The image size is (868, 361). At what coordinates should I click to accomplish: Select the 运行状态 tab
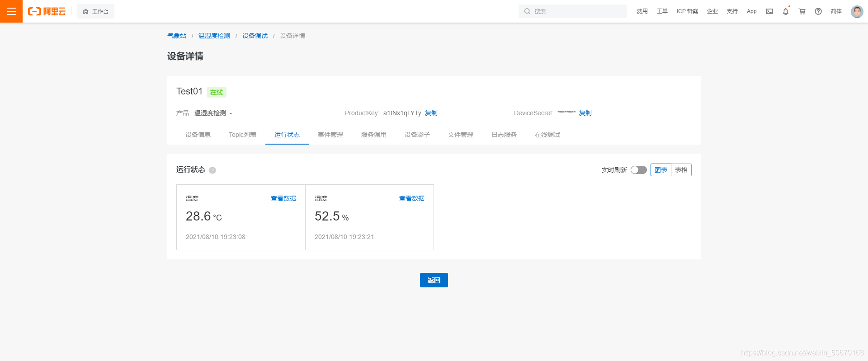287,135
